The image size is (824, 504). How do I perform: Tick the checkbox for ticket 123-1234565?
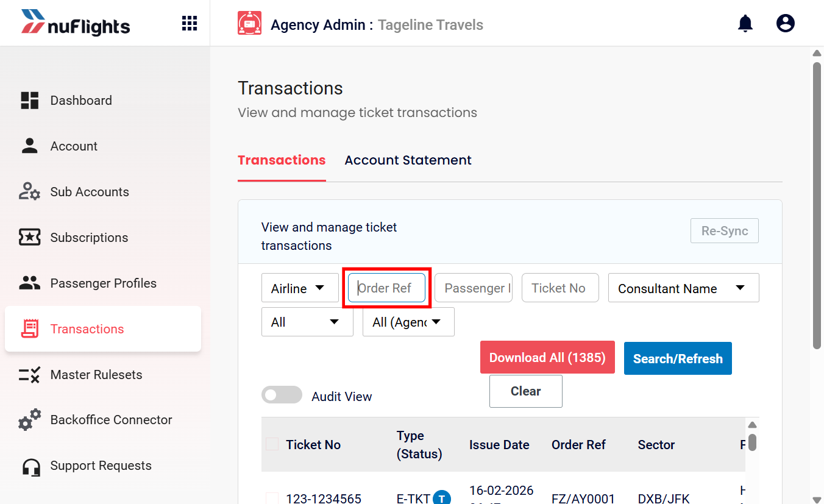tap(272, 498)
